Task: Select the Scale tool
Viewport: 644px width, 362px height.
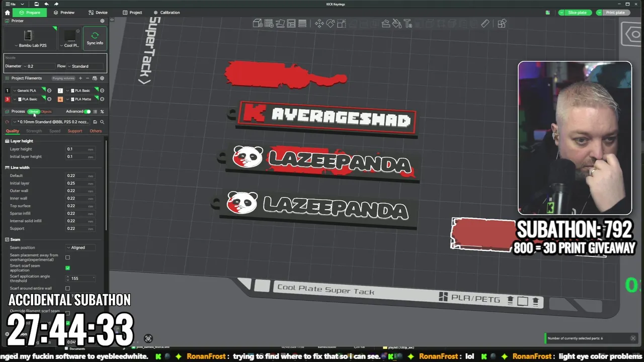Action: (342, 24)
